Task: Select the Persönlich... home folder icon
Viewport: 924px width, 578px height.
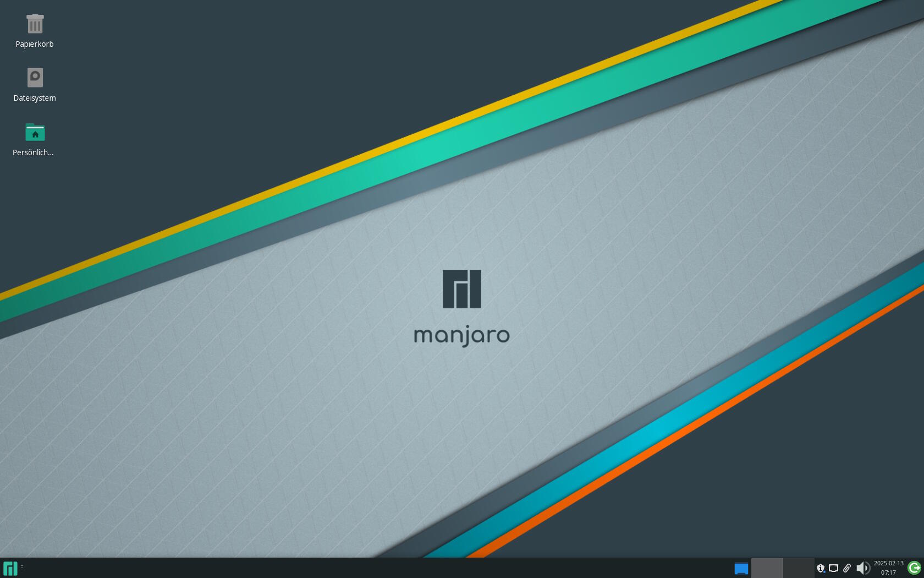Action: click(x=35, y=132)
